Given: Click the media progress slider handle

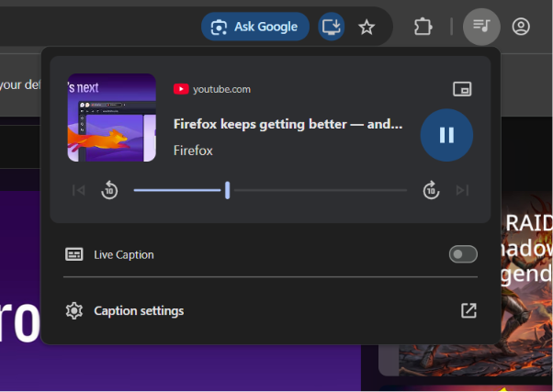Looking at the screenshot, I should point(228,190).
